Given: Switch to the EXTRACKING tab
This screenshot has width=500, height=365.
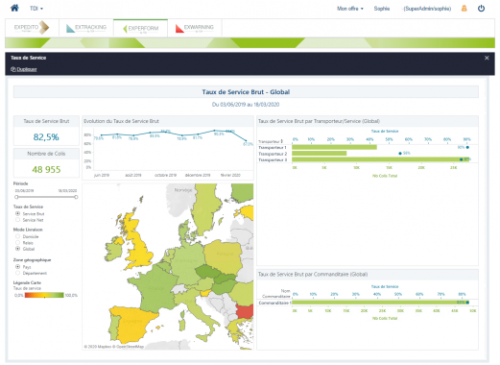Looking at the screenshot, I should (x=86, y=27).
